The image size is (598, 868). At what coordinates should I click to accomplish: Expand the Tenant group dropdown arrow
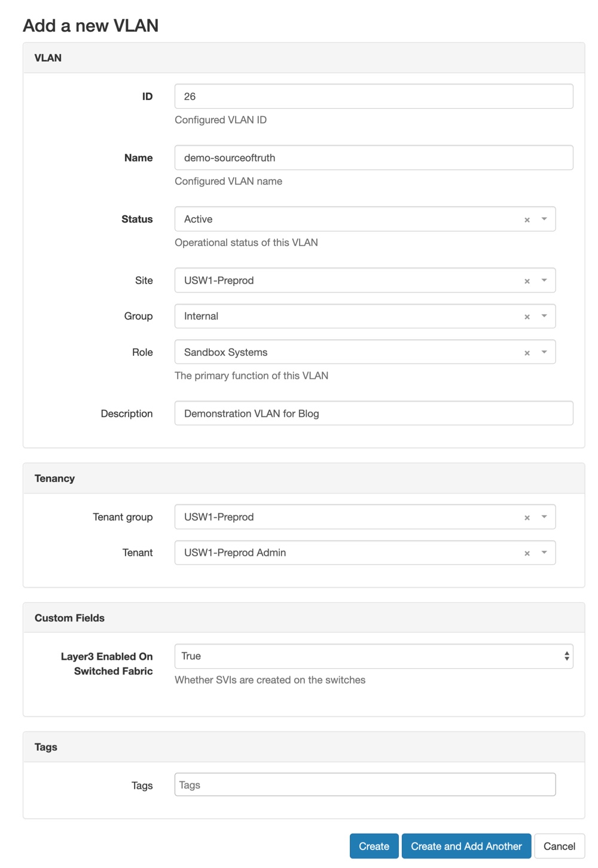pyautogui.click(x=544, y=517)
